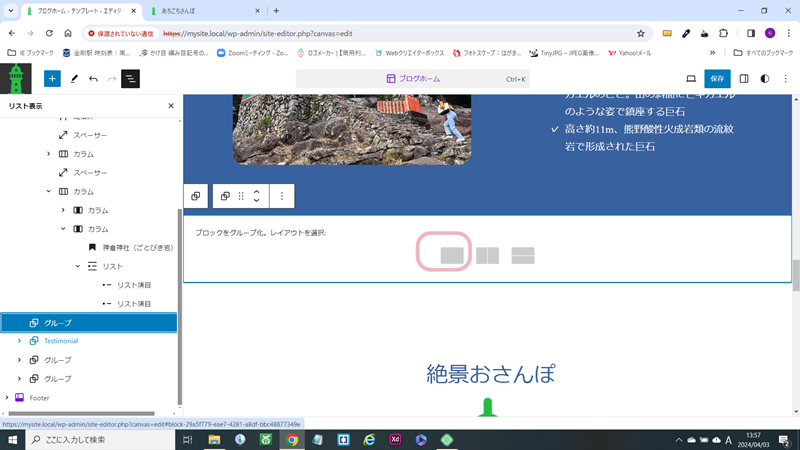Toggle the List View button

coord(130,78)
